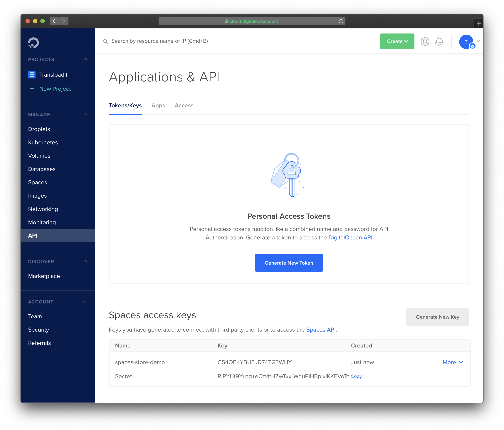Click the Key column header
The width and height of the screenshot is (504, 430).
(222, 346)
